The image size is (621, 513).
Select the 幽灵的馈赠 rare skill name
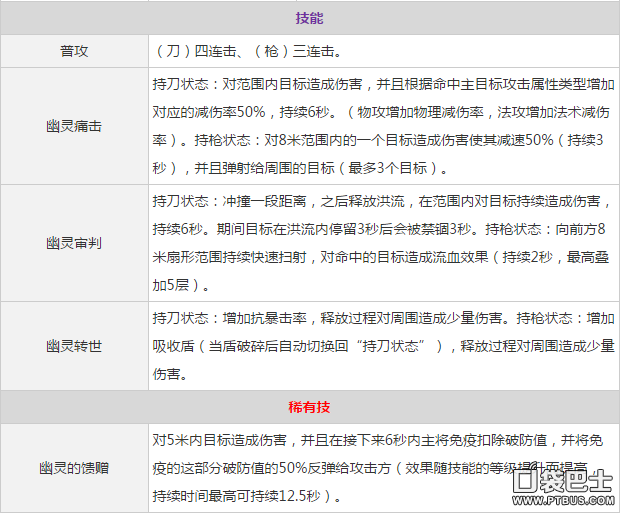[x=74, y=466]
